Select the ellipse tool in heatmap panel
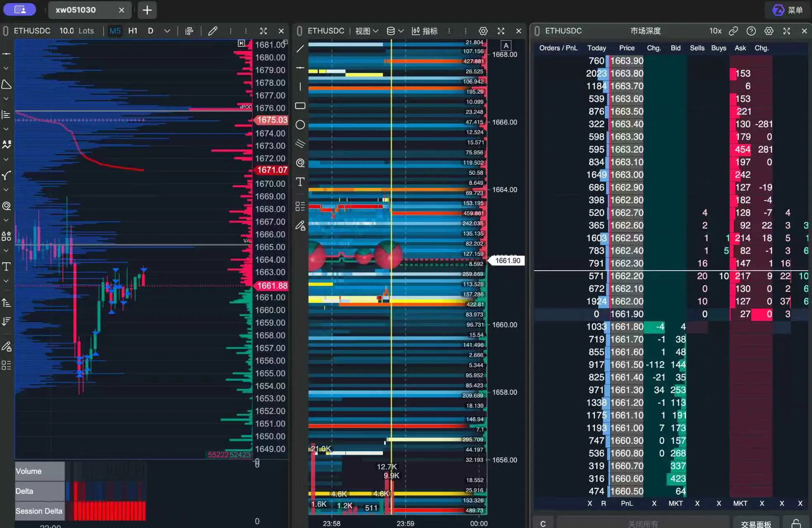812x528 pixels. [x=300, y=125]
